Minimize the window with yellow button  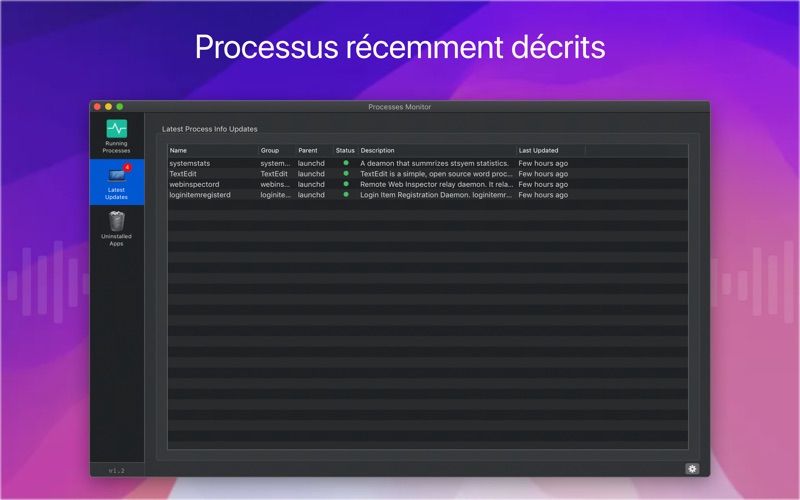pos(109,107)
